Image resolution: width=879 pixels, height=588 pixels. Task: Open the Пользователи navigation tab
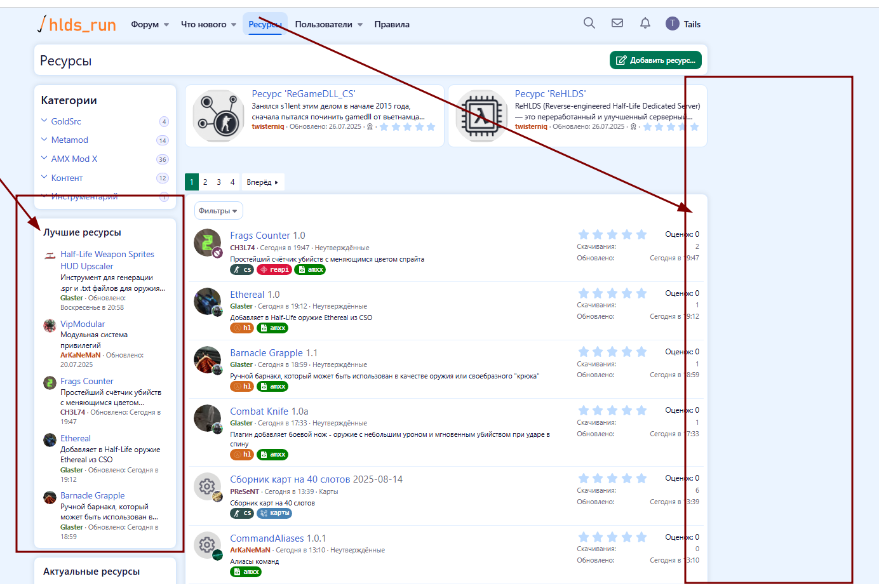point(323,24)
